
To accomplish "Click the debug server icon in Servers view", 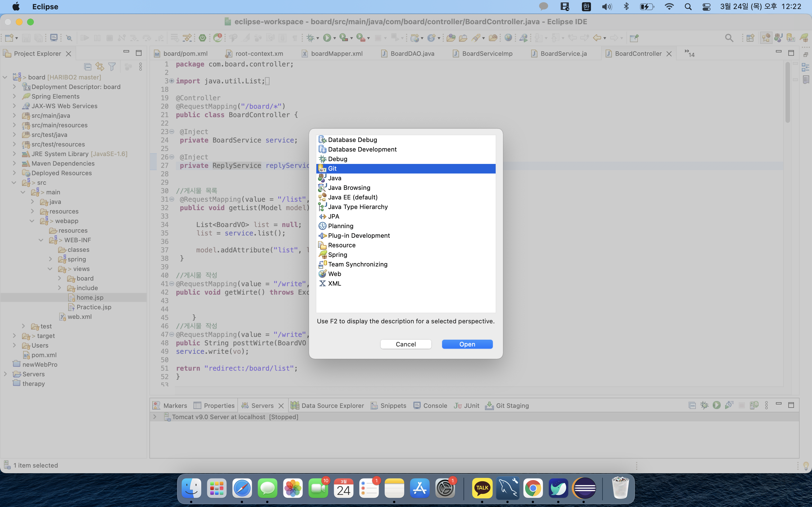I will (704, 405).
